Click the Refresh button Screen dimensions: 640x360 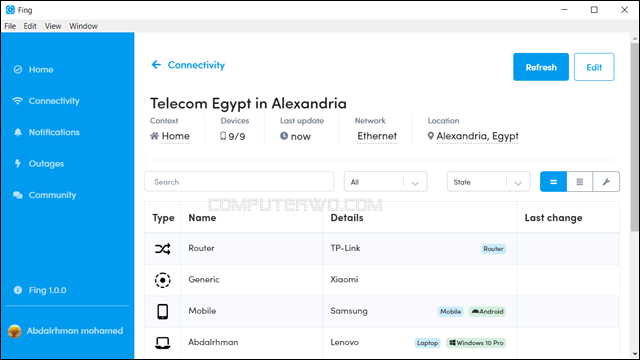541,67
